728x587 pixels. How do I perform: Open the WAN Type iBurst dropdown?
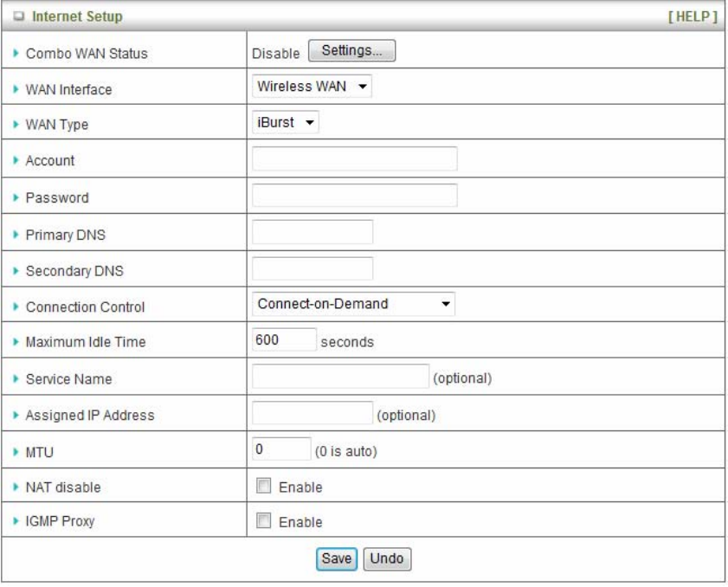tap(286, 122)
